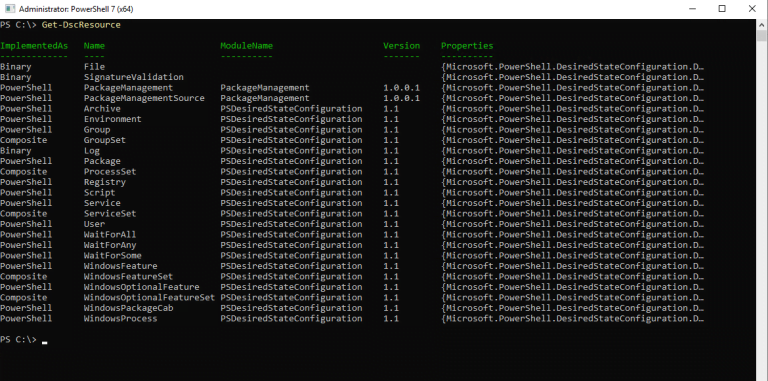Click the WaitForAll resource name
Screen dimensions: 768x381
[110, 235]
